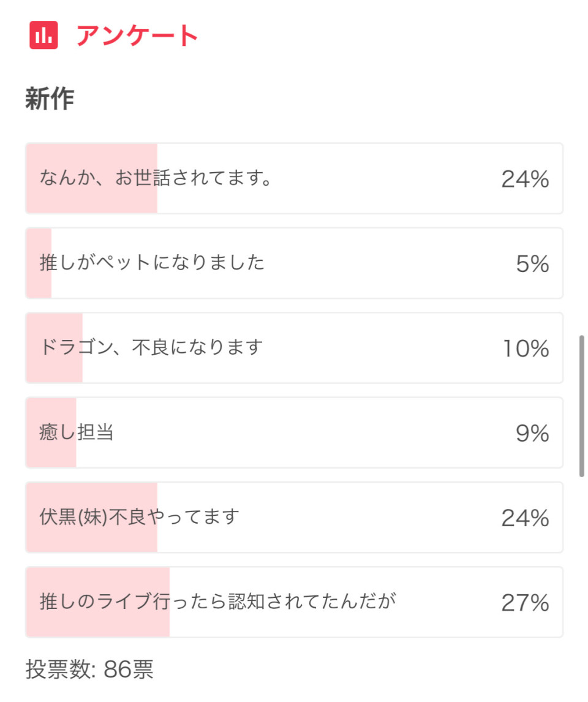Click the red poll chart icon

point(43,35)
